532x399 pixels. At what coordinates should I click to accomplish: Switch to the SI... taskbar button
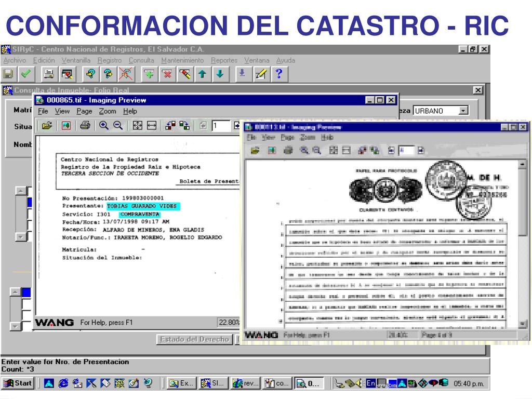tap(213, 383)
